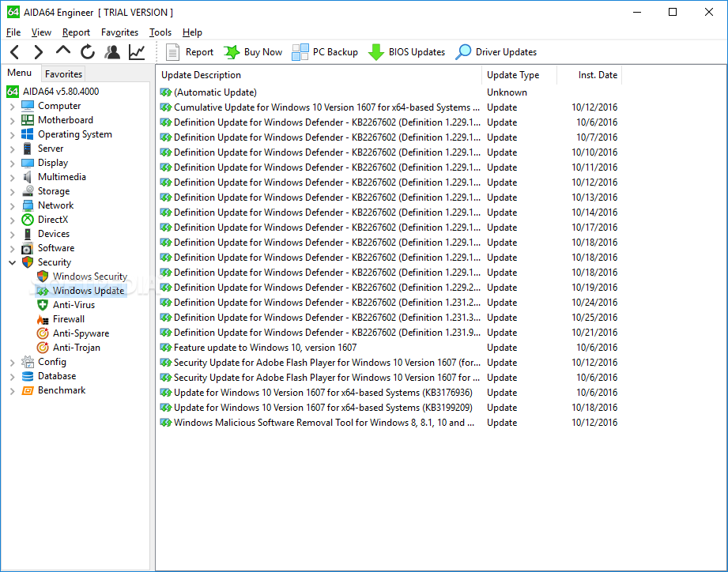Go back with the left arrow toolbar icon
This screenshot has width=728, height=572.
[x=15, y=52]
